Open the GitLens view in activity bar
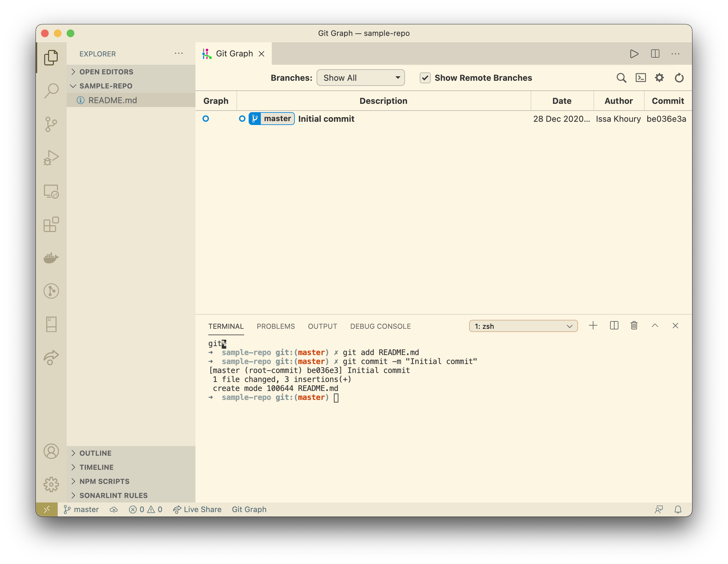This screenshot has height=564, width=728. (51, 291)
